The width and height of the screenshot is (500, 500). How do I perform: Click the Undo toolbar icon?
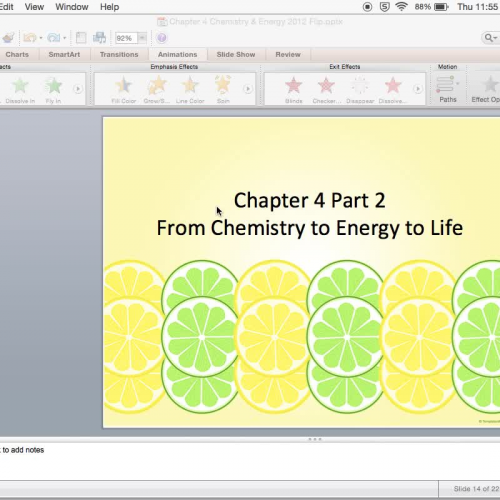tap(30, 38)
